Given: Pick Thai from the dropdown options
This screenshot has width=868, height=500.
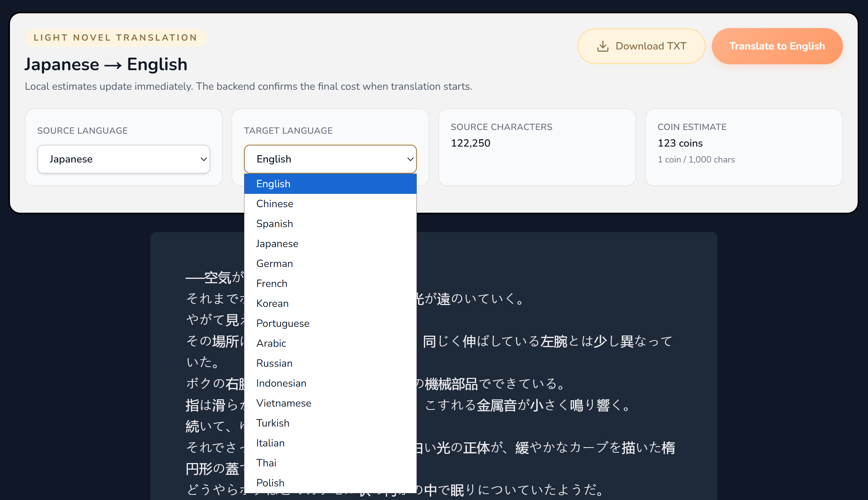Looking at the screenshot, I should [330, 463].
